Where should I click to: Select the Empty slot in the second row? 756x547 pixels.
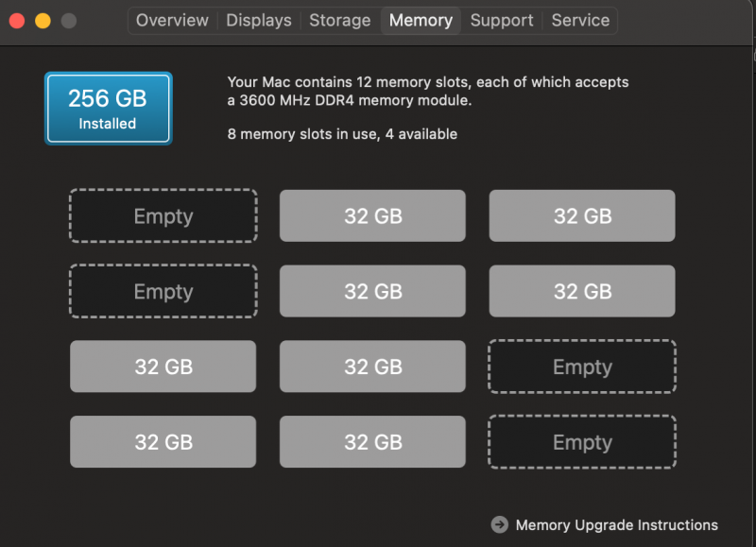point(163,291)
